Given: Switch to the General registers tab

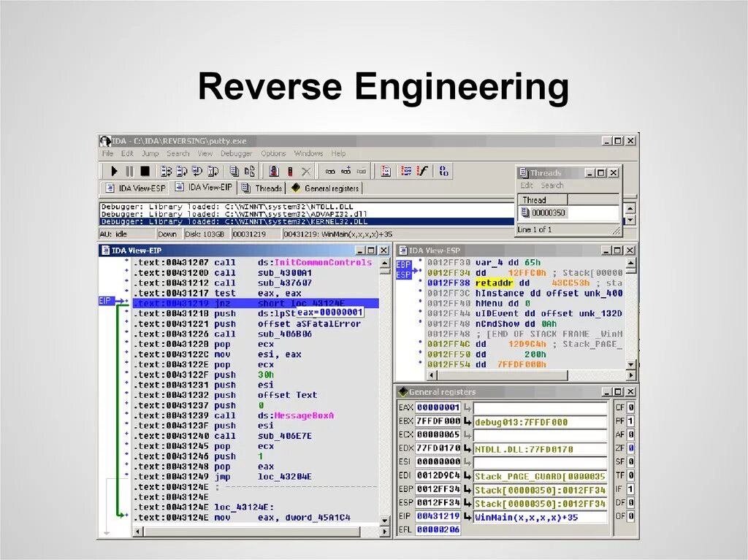Looking at the screenshot, I should [x=325, y=188].
